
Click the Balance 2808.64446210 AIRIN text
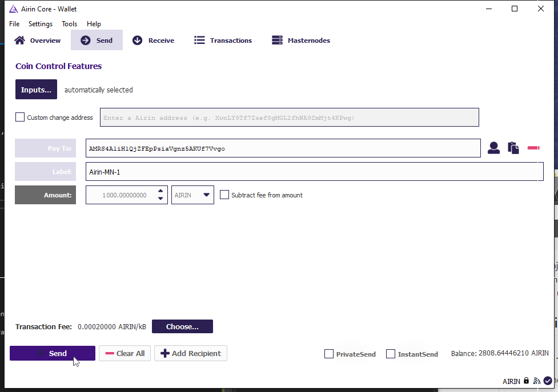pyautogui.click(x=500, y=353)
